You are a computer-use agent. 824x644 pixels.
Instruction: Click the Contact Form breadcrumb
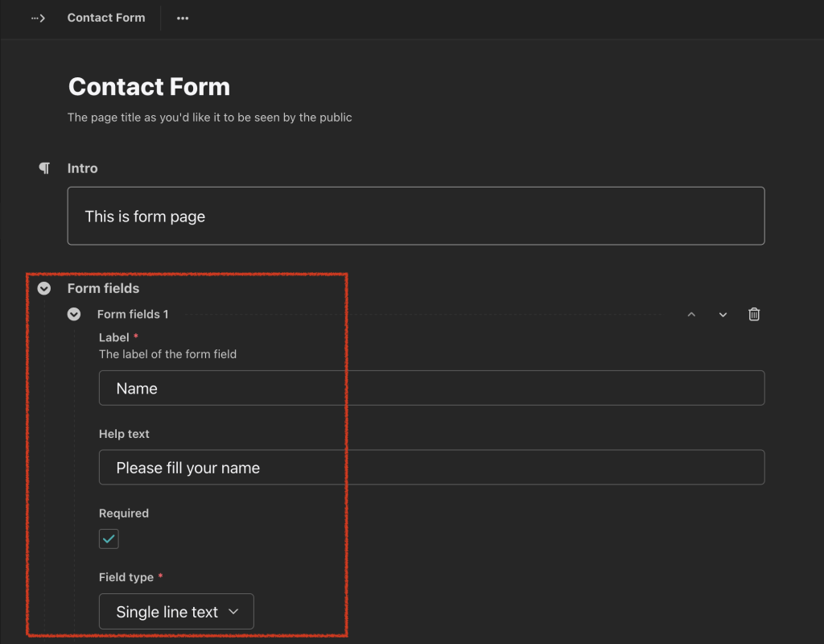[106, 18]
